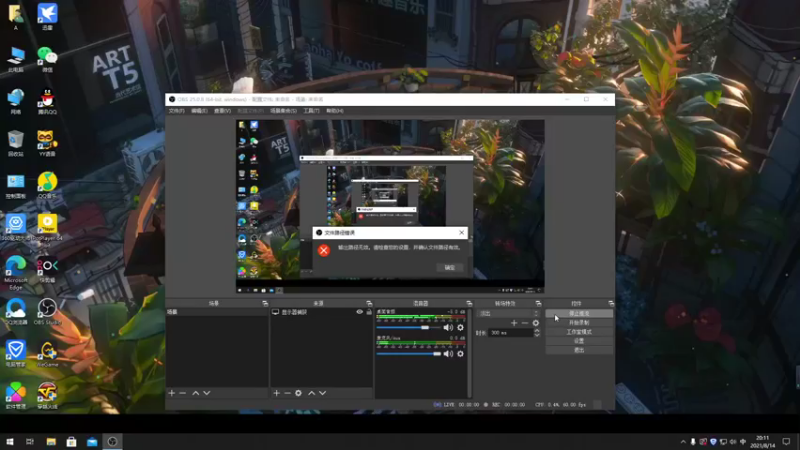Image resolution: width=800 pixels, height=450 pixels.
Task: Open 回收站 recycle bin icon
Action: 15,143
